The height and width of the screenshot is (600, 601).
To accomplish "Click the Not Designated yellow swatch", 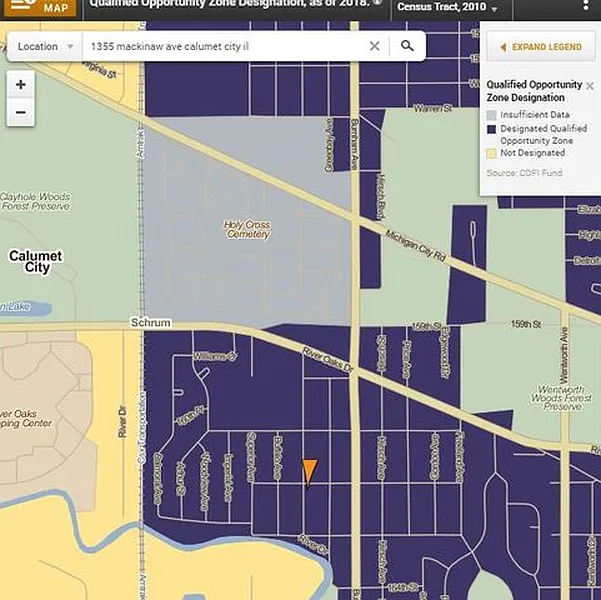I will coord(491,153).
